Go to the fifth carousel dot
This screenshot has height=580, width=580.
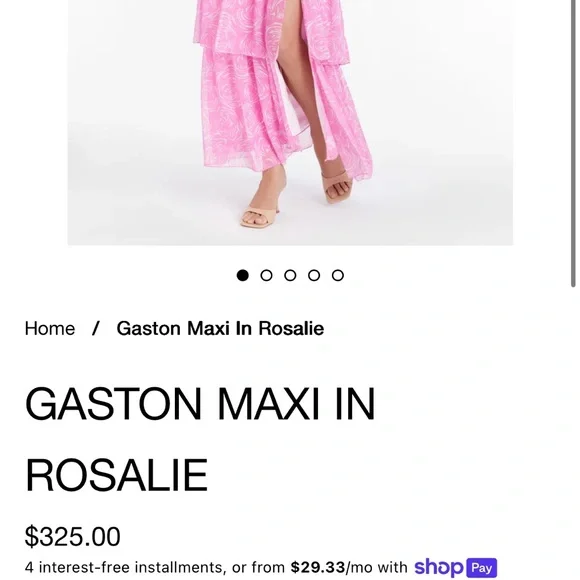coord(338,276)
